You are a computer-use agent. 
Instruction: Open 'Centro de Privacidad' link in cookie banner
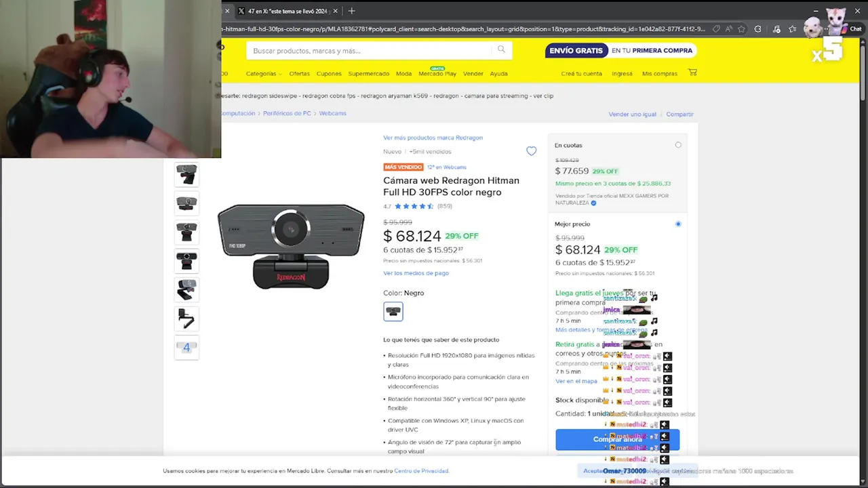421,470
